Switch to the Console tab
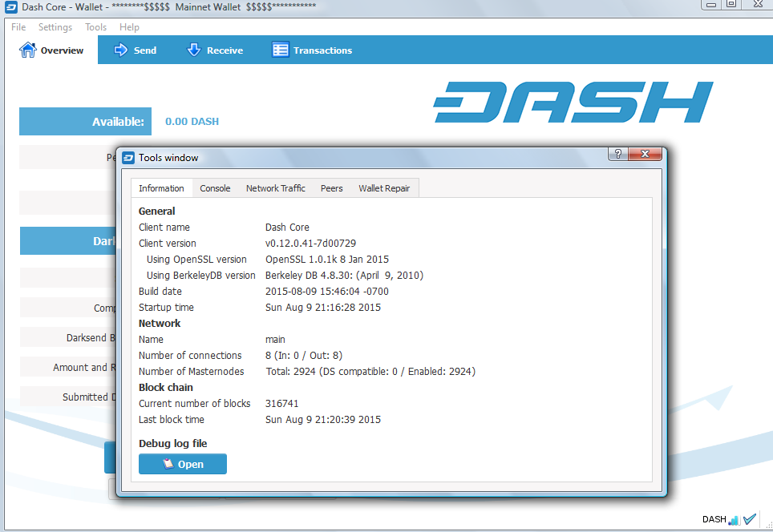773x532 pixels. [215, 188]
